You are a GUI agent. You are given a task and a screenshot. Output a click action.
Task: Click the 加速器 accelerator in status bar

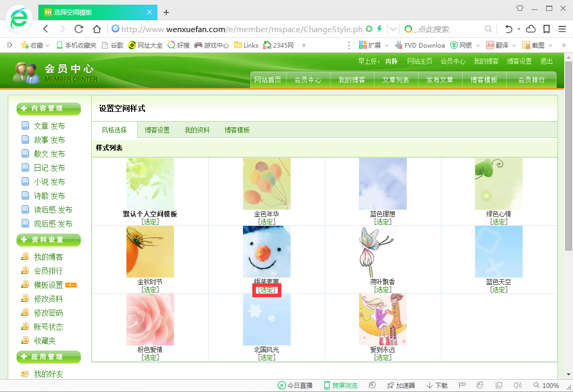pyautogui.click(x=401, y=385)
